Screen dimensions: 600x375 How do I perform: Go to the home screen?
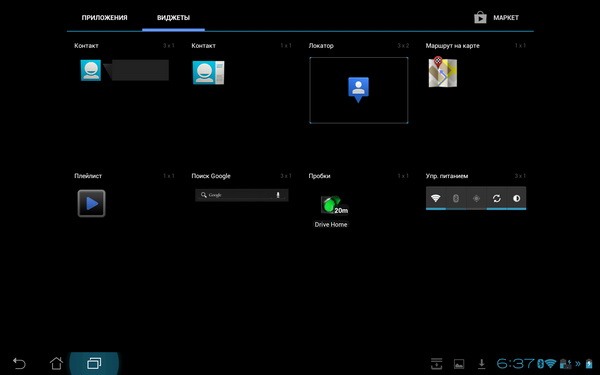pyautogui.click(x=56, y=363)
